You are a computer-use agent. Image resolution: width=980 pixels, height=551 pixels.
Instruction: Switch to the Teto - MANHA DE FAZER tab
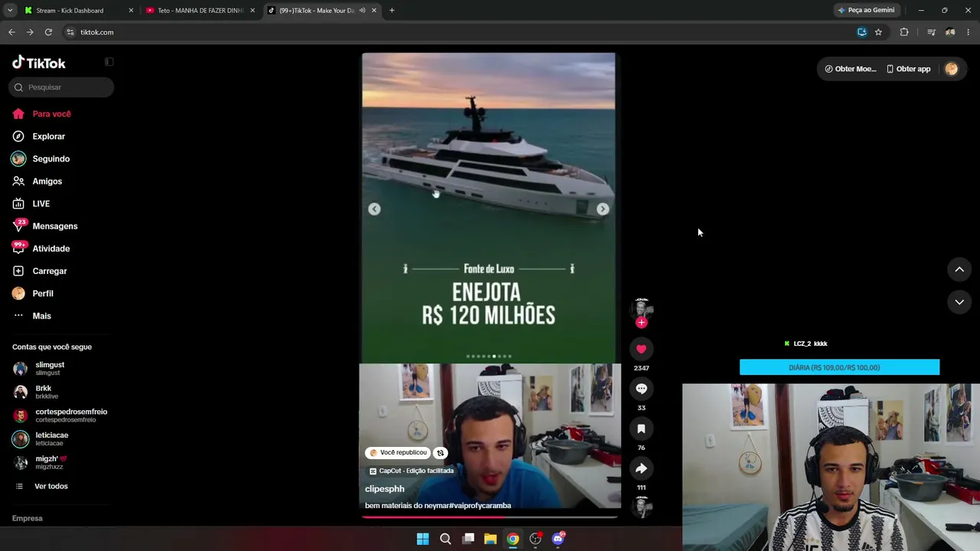click(201, 11)
